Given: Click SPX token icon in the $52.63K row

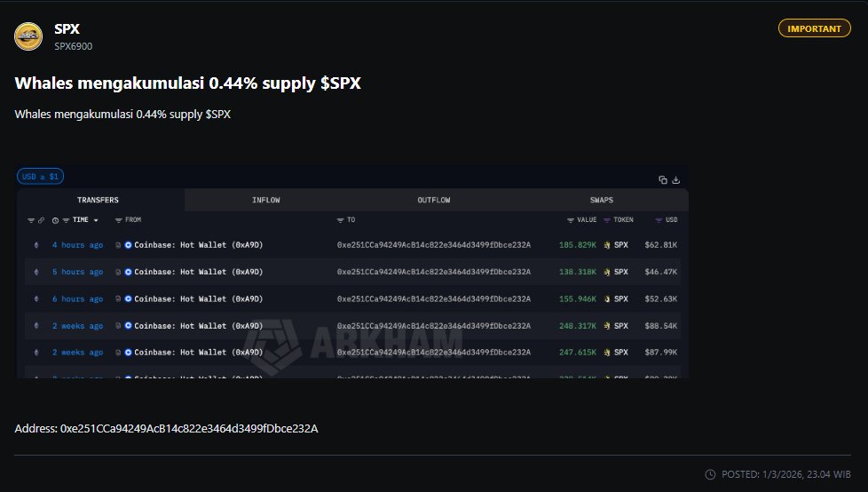Looking at the screenshot, I should [x=607, y=298].
